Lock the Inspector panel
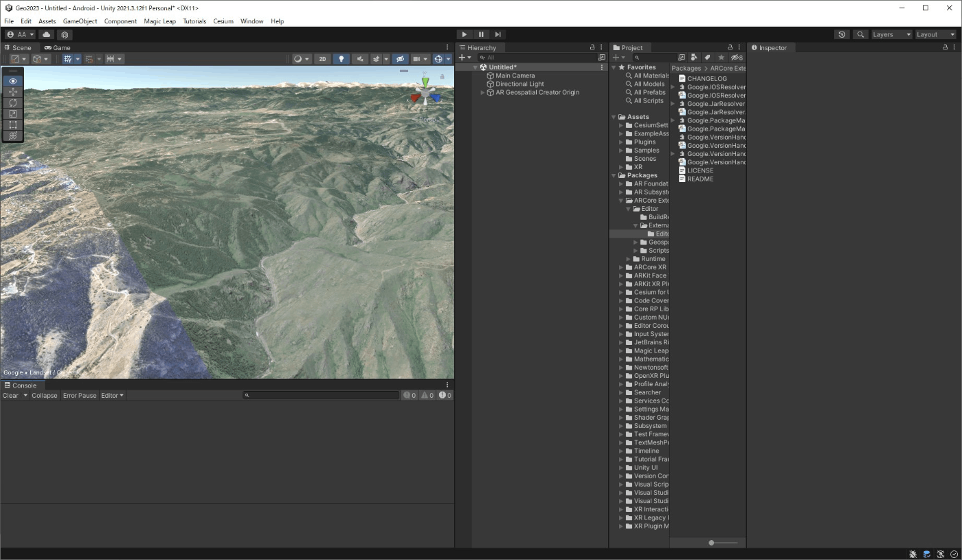962x560 pixels. [x=946, y=47]
